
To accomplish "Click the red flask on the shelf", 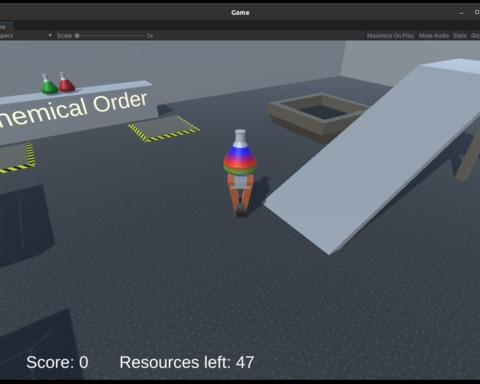I will click(x=66, y=82).
